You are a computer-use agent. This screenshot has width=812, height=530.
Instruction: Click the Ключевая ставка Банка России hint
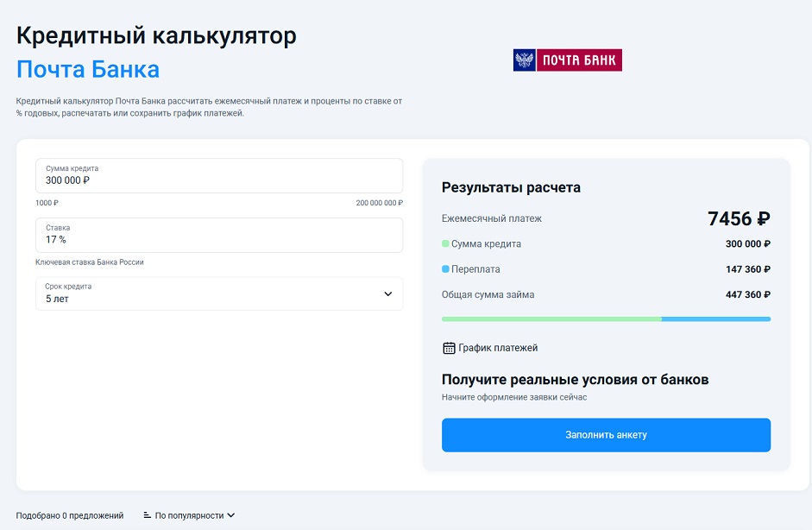(90, 262)
